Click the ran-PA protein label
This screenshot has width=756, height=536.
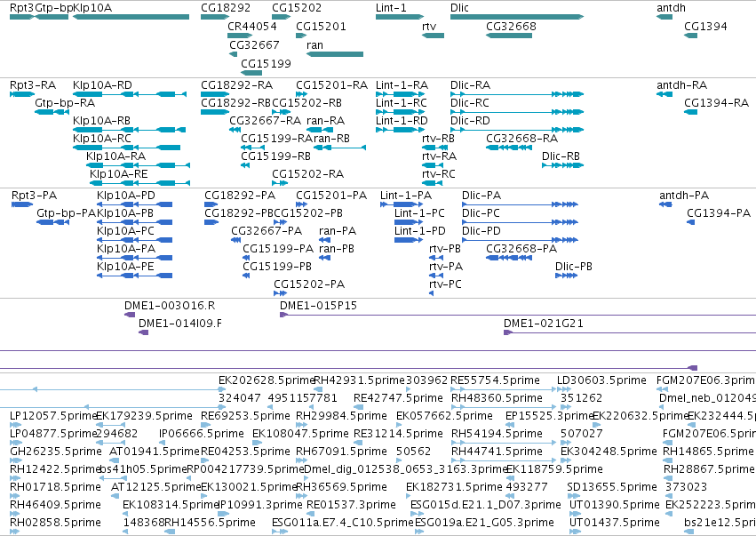[x=338, y=231]
